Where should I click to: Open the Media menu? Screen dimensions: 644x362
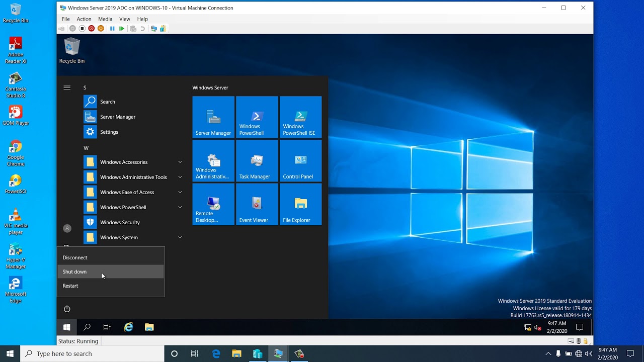coord(105,19)
